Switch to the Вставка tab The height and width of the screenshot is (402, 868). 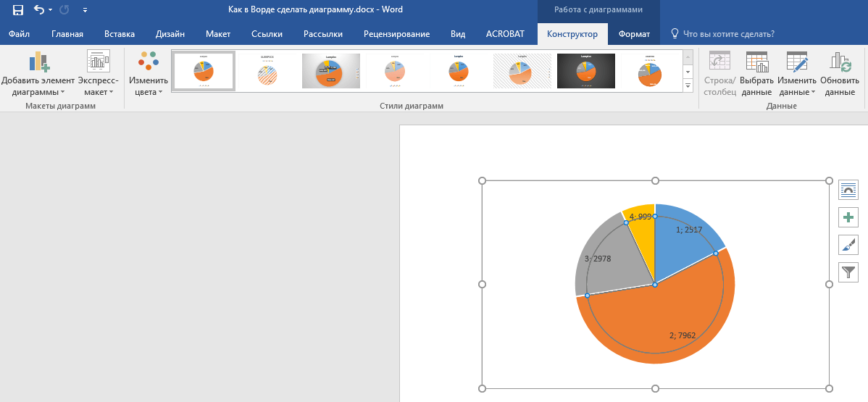[x=120, y=34]
